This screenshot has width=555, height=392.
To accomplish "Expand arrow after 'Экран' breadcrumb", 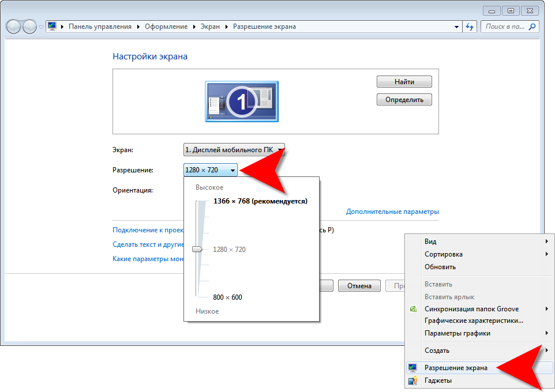I will (x=227, y=27).
